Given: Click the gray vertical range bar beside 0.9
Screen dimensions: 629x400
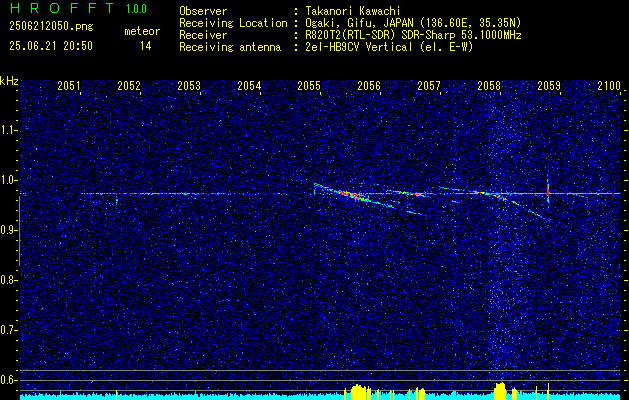Looking at the screenshot, I should click(x=19, y=231).
